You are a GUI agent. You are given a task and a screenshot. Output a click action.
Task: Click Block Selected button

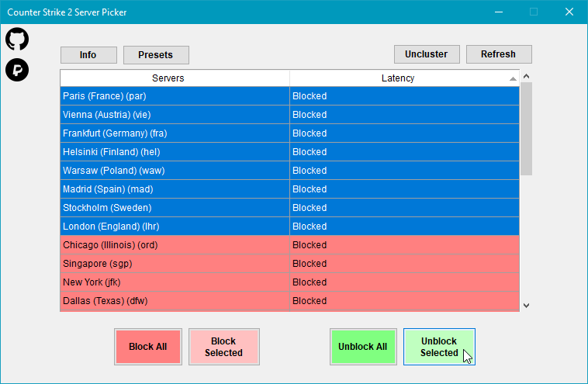pos(224,347)
